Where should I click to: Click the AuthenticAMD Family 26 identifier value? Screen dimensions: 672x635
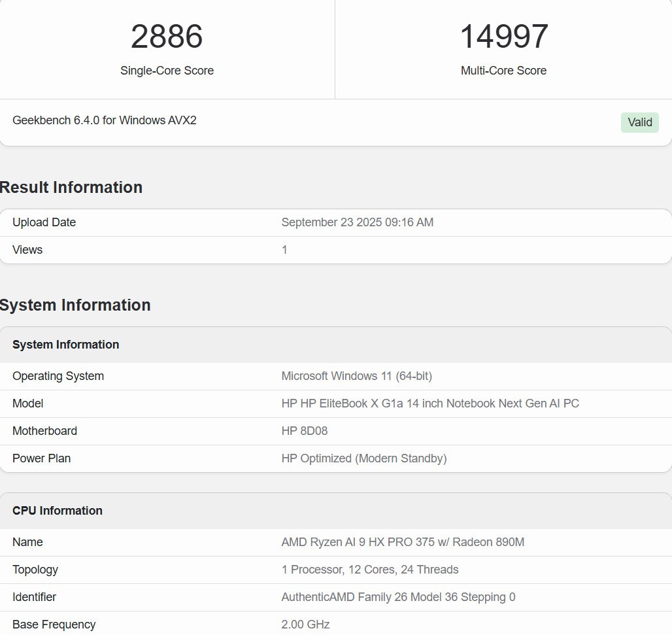[398, 597]
